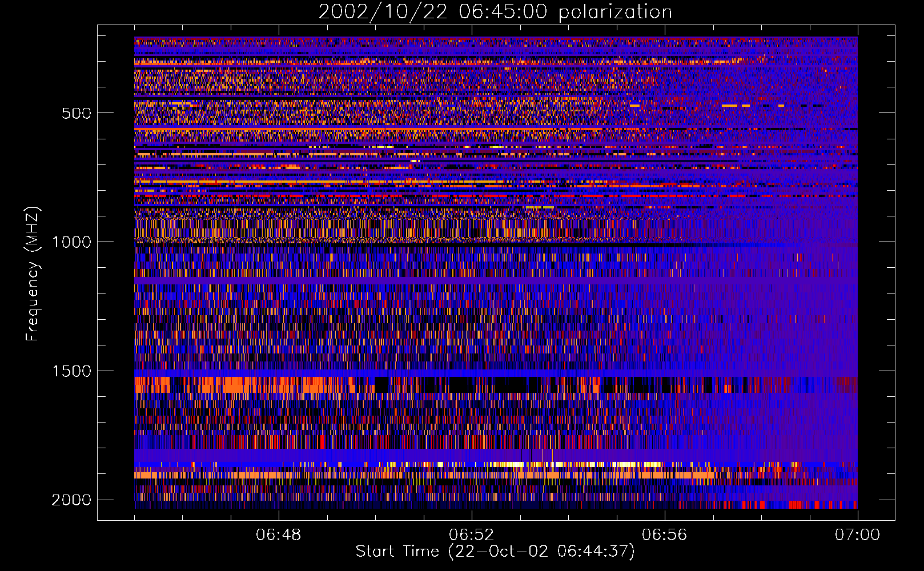Click the 06:52 time tick label
This screenshot has height=571, width=924.
[471, 535]
